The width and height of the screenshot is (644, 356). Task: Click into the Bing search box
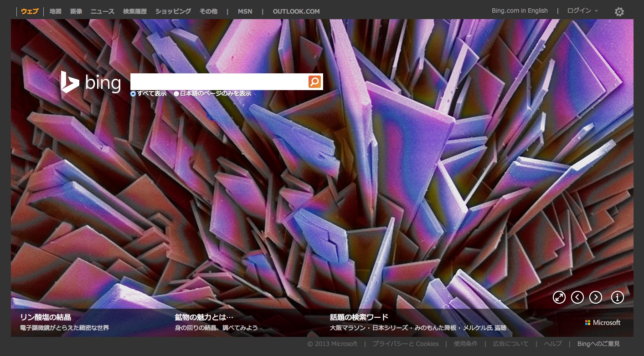point(219,82)
